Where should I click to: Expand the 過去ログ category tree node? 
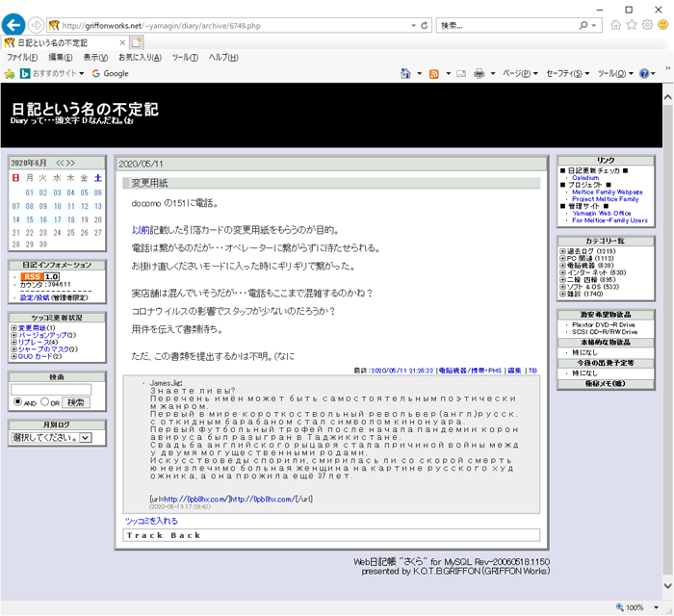click(x=563, y=251)
